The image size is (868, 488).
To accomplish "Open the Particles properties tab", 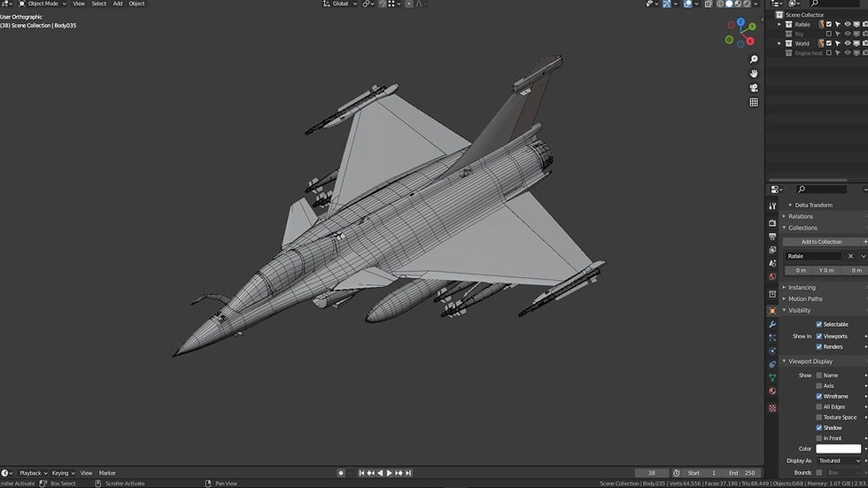I will (x=772, y=337).
